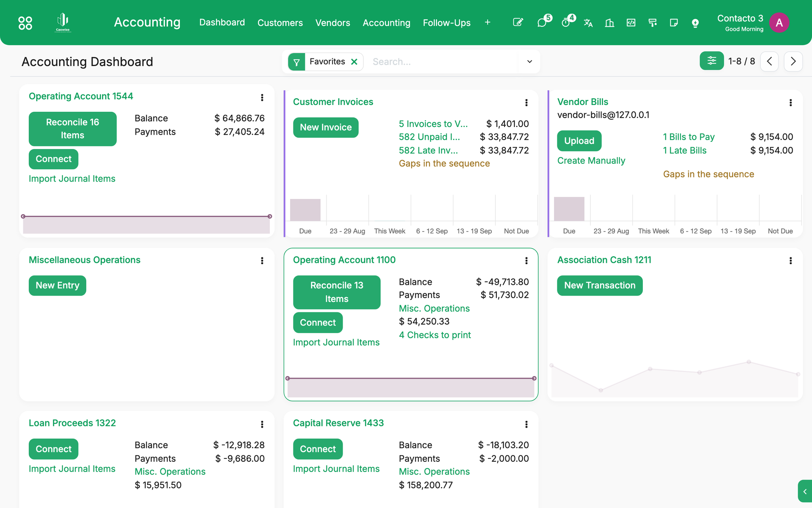Open the Customer Invoices card title
The width and height of the screenshot is (812, 508).
(x=333, y=102)
